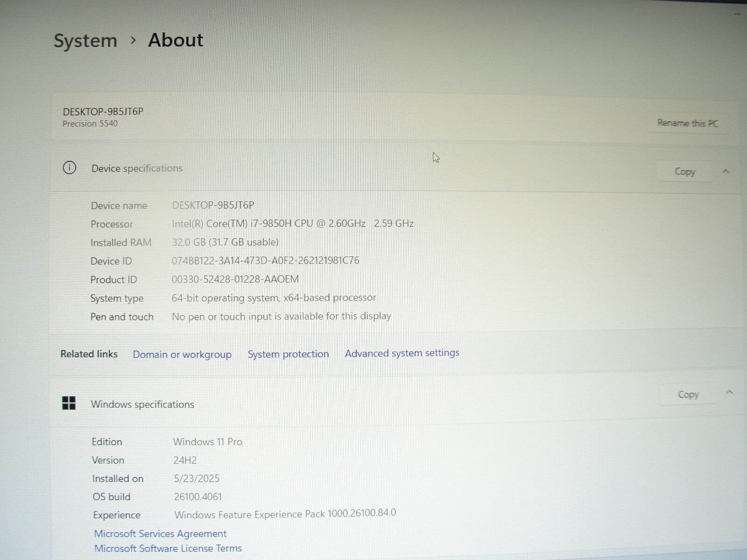Click the Product ID value 00330-52428-01228-AAOEM
This screenshot has width=747, height=560.
(x=235, y=279)
